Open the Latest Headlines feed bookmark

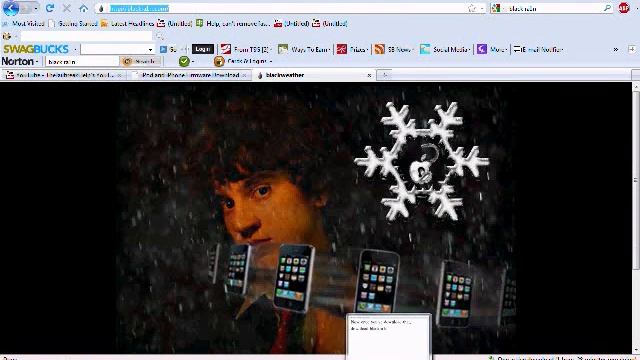pos(127,24)
